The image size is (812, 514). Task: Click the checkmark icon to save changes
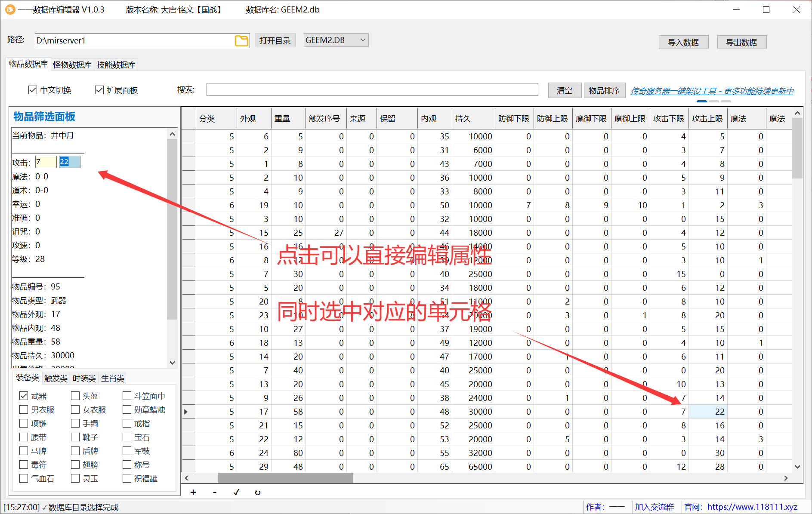click(x=236, y=492)
